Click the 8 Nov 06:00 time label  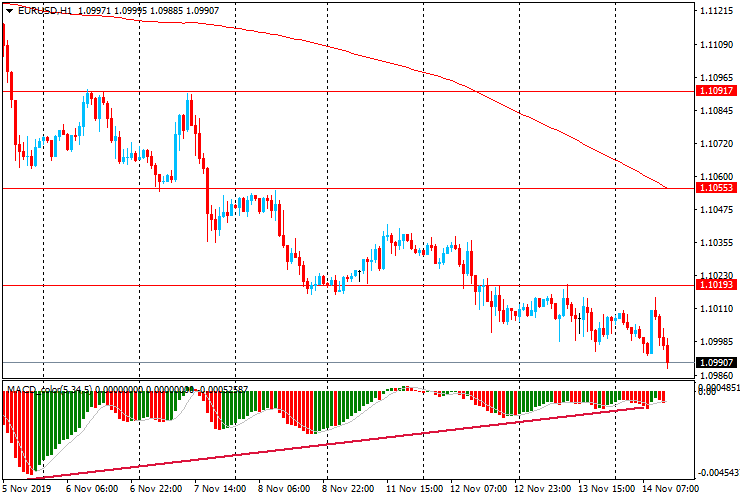pyautogui.click(x=284, y=488)
